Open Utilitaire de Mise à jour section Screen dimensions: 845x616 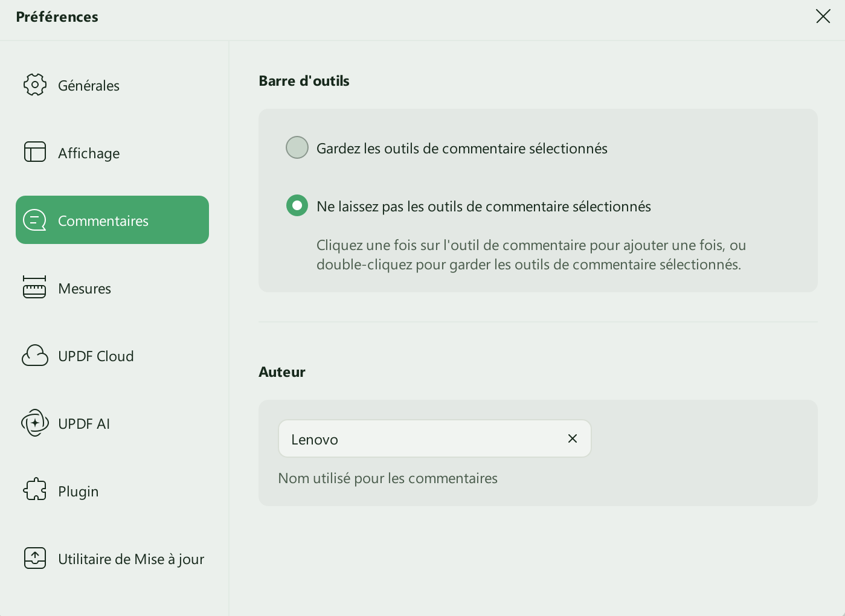(112, 559)
